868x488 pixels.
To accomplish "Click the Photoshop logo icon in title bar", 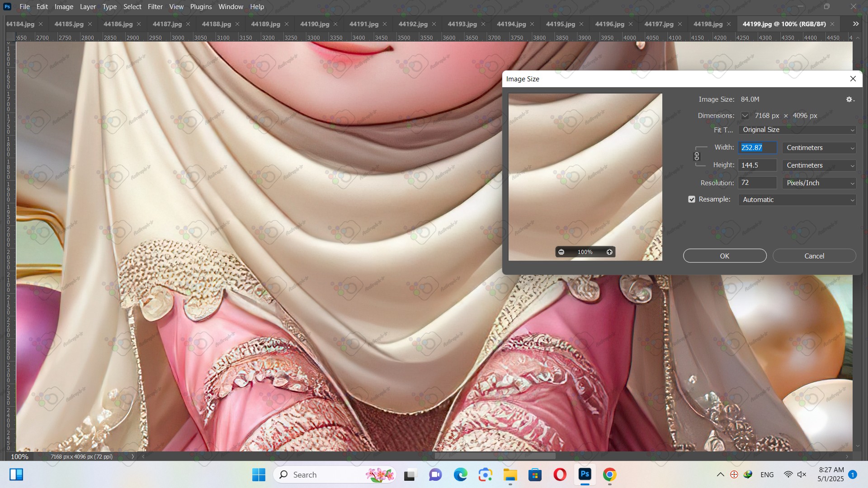I will (x=7, y=7).
